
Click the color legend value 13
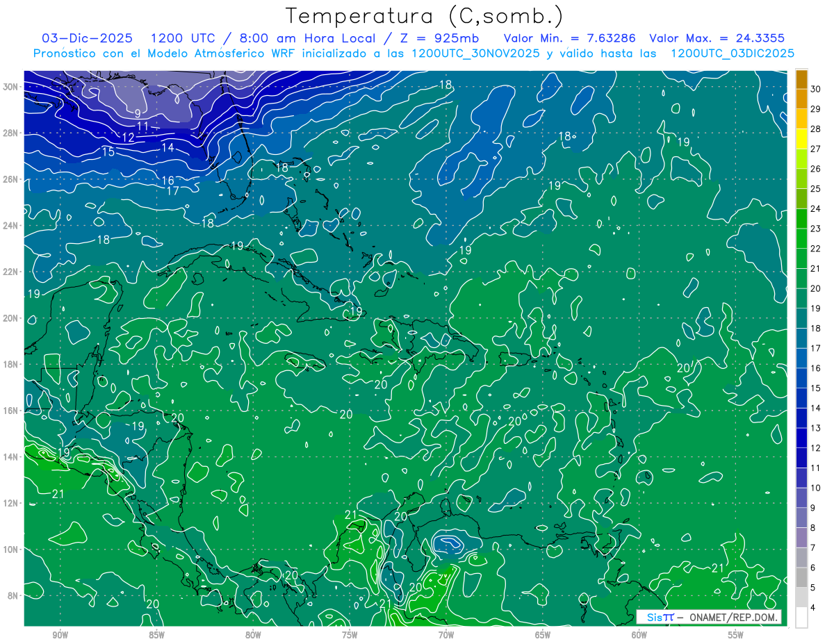tap(816, 428)
